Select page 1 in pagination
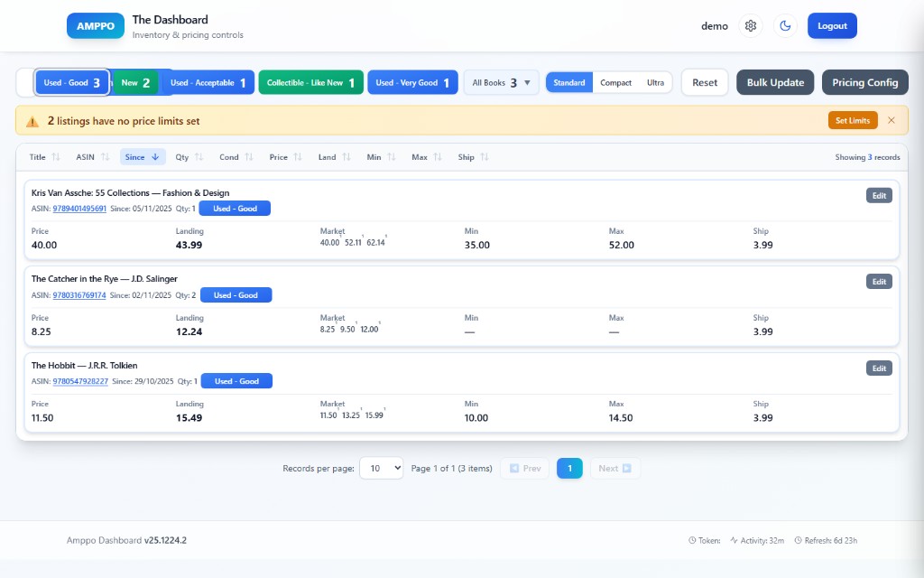The image size is (924, 578). point(569,469)
